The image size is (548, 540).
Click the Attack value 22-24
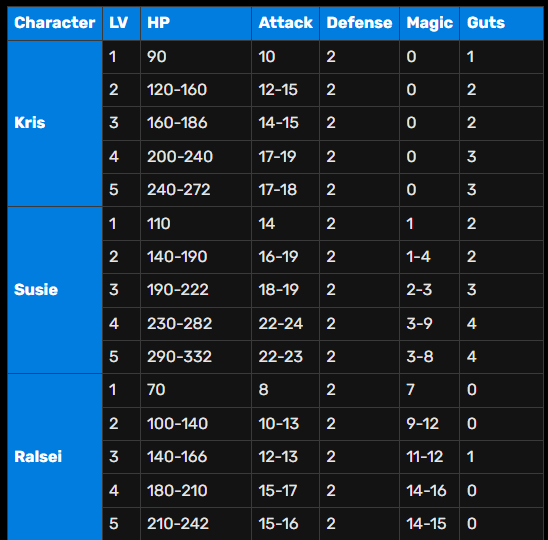(x=285, y=324)
